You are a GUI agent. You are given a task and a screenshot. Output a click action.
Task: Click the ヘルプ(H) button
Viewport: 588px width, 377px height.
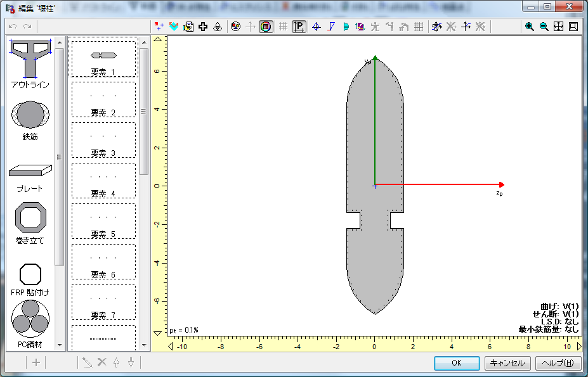coord(558,363)
